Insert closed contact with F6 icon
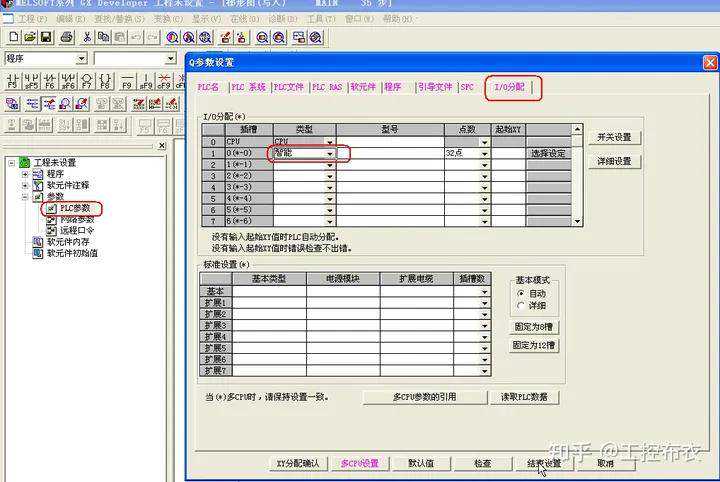Image resolution: width=720 pixels, height=482 pixels. tap(50, 81)
